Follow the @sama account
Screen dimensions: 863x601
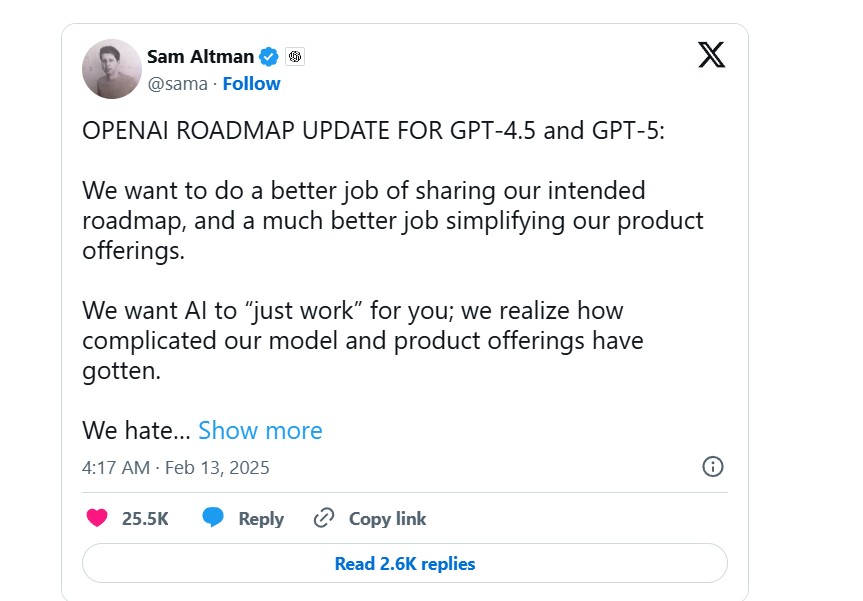point(251,84)
